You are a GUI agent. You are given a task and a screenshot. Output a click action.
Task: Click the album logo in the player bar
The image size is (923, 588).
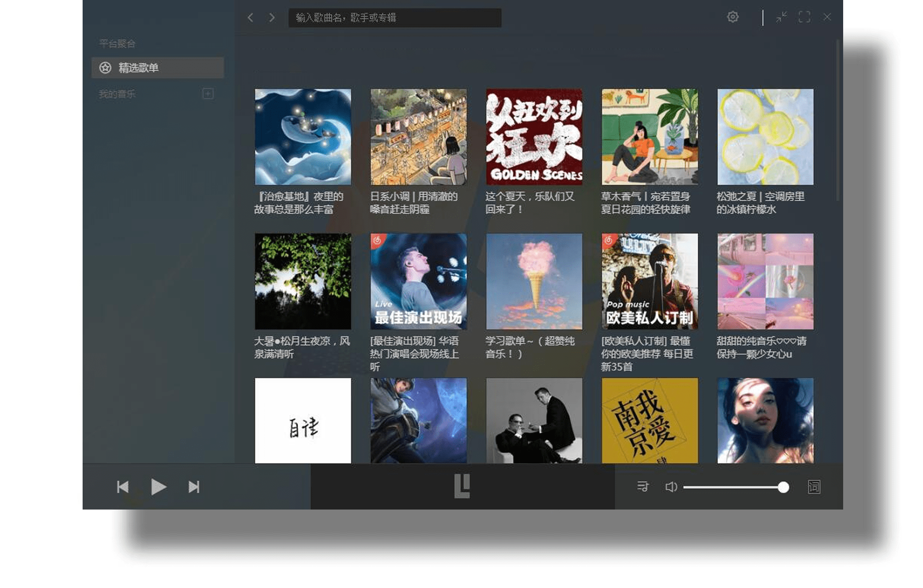[x=462, y=486]
